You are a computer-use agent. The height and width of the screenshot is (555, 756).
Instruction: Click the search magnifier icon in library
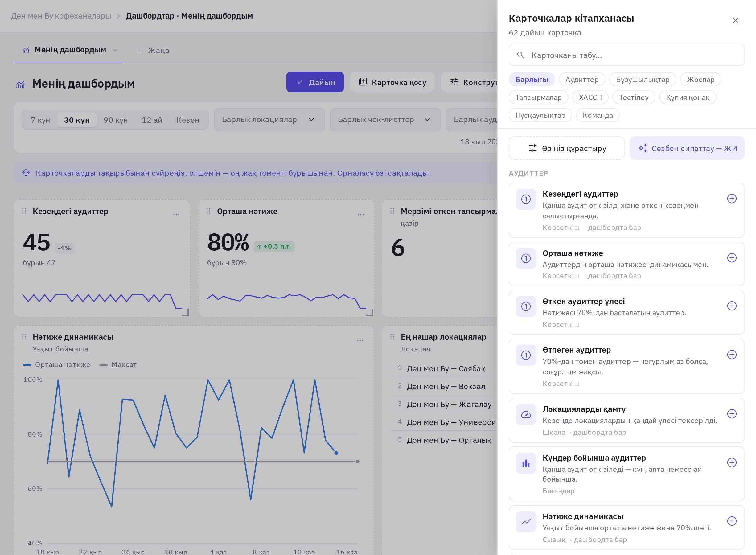coord(520,55)
